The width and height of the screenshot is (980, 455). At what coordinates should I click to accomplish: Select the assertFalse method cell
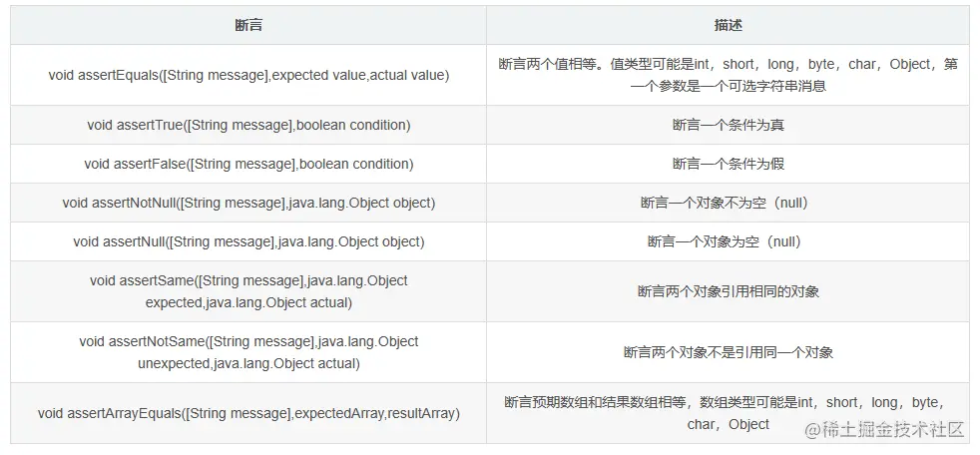[x=248, y=164]
